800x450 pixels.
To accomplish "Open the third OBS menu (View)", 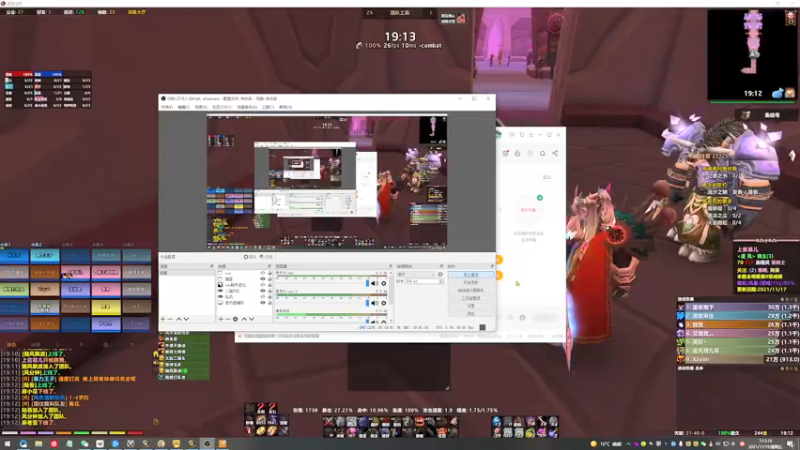I will (x=201, y=107).
